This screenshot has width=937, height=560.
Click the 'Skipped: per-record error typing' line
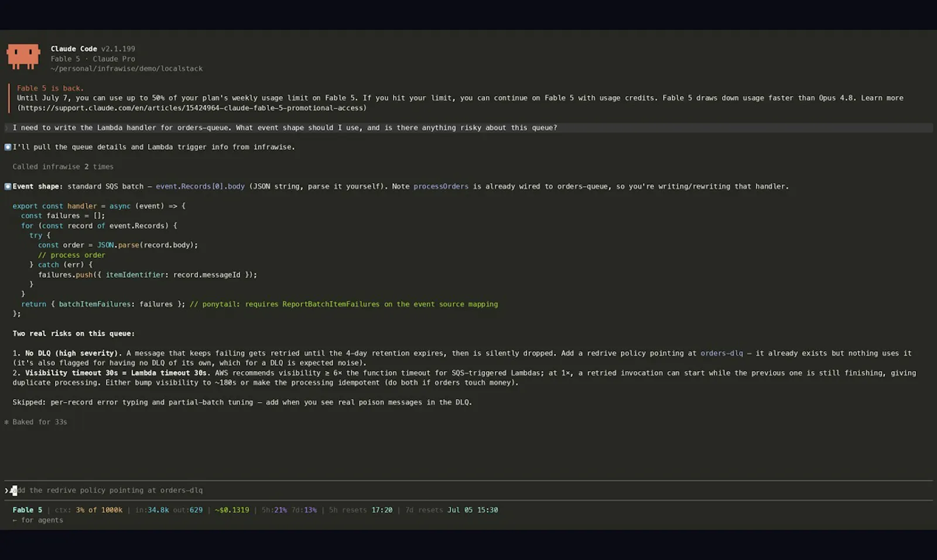click(x=242, y=403)
